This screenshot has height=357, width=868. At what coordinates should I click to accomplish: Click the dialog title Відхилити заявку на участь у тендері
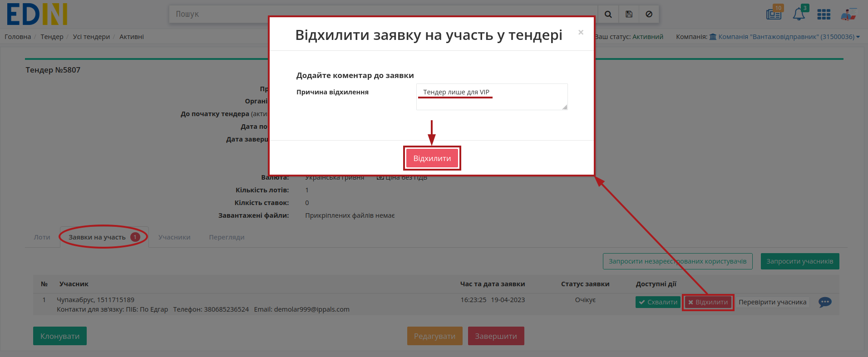click(429, 35)
